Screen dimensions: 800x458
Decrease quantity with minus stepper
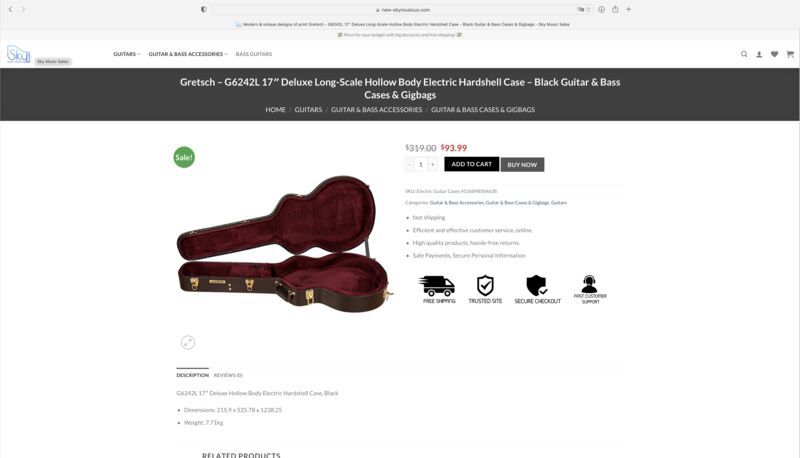(x=409, y=164)
